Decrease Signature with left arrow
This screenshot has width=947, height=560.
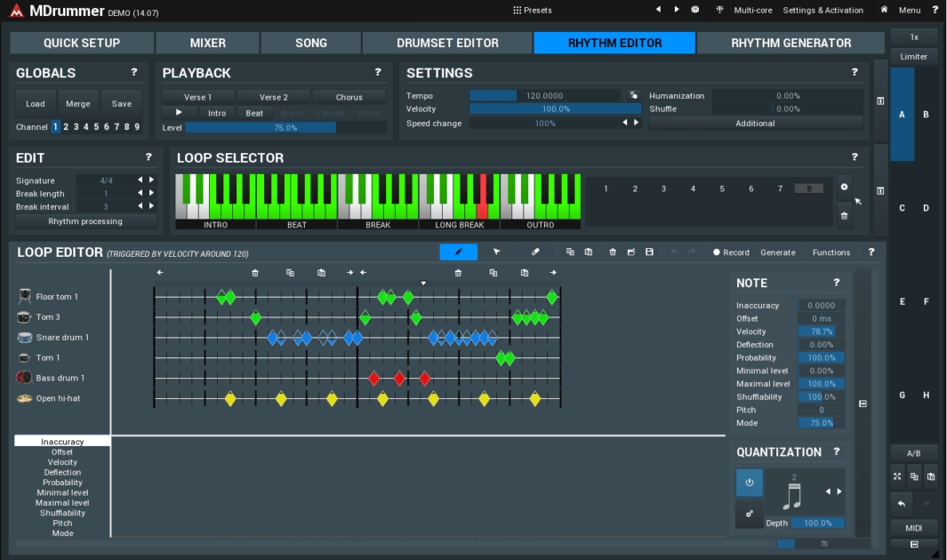pos(140,180)
